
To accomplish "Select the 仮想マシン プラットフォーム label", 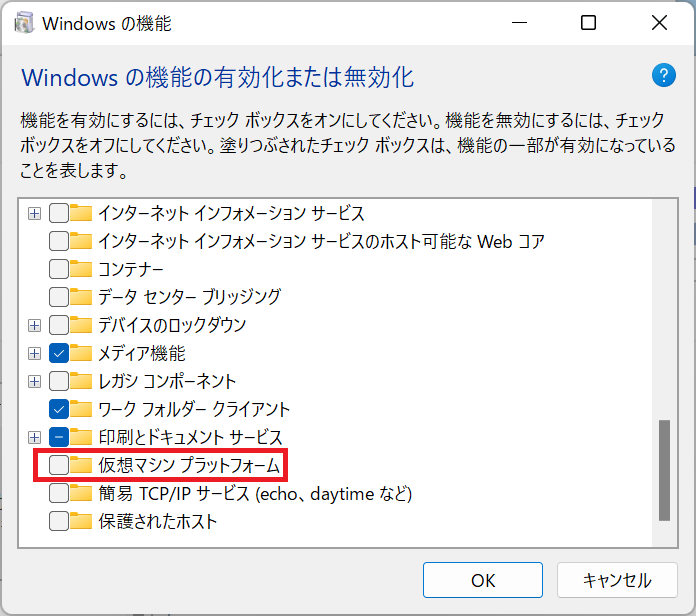I will click(189, 465).
